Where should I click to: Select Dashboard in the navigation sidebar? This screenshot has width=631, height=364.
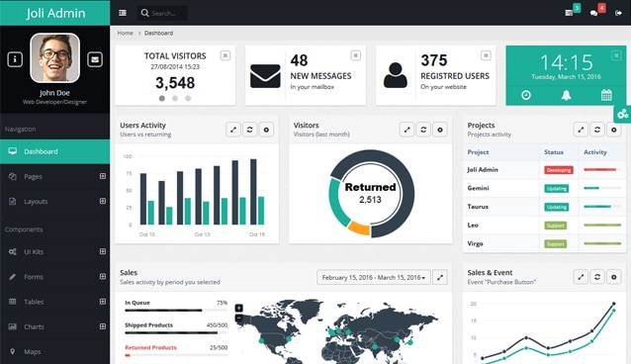click(54, 151)
